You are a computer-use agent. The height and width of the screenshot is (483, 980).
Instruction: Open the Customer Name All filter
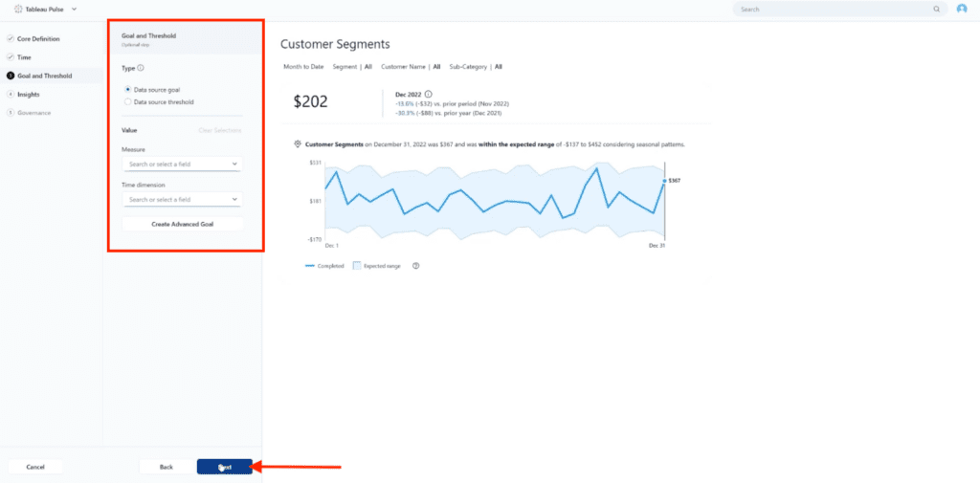(x=411, y=66)
